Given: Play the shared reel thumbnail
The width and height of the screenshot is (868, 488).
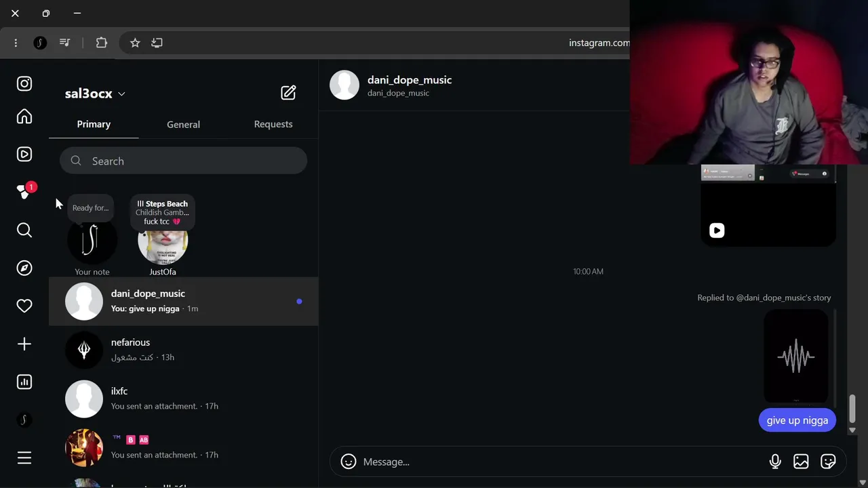Looking at the screenshot, I should click(x=768, y=205).
